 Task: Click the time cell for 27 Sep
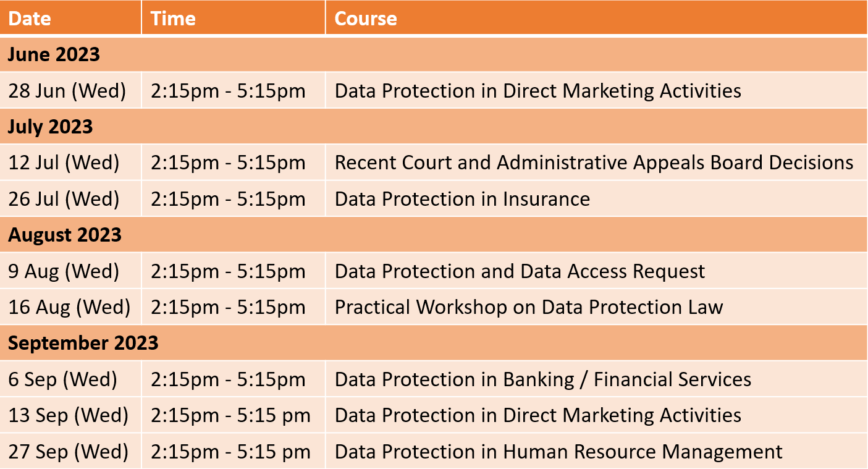(x=234, y=452)
